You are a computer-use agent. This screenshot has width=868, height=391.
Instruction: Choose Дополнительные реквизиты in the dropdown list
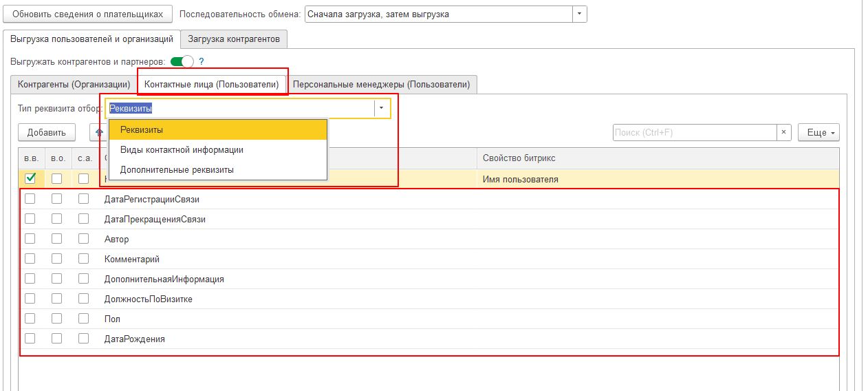click(x=177, y=169)
